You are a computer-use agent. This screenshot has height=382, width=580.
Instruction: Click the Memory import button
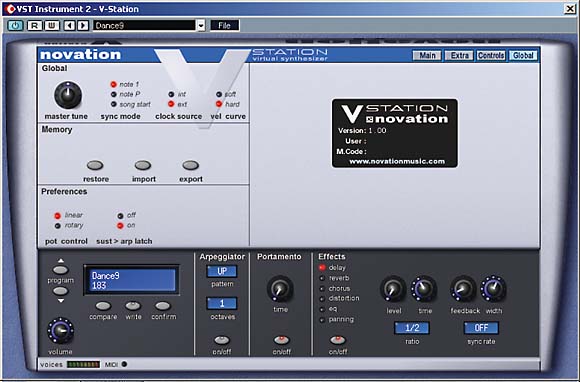point(143,165)
